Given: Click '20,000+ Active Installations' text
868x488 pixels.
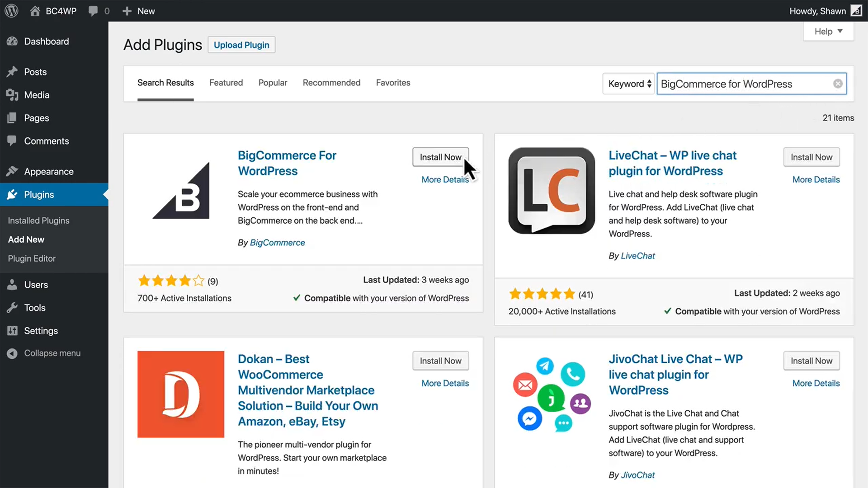Looking at the screenshot, I should [x=562, y=311].
